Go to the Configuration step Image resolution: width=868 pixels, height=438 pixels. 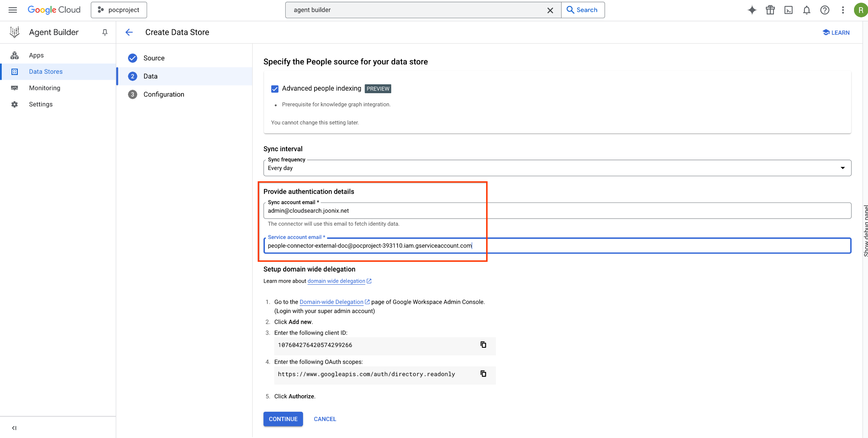pyautogui.click(x=184, y=94)
